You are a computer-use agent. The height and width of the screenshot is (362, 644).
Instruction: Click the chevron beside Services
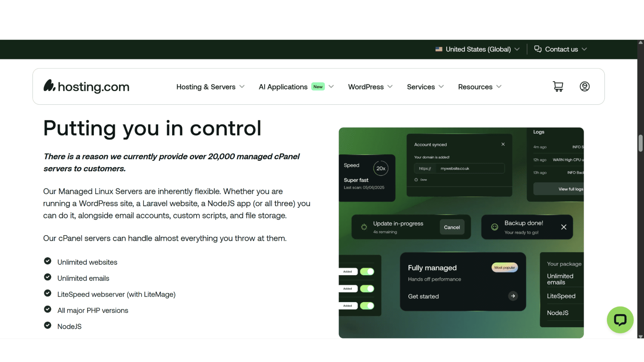pos(441,87)
